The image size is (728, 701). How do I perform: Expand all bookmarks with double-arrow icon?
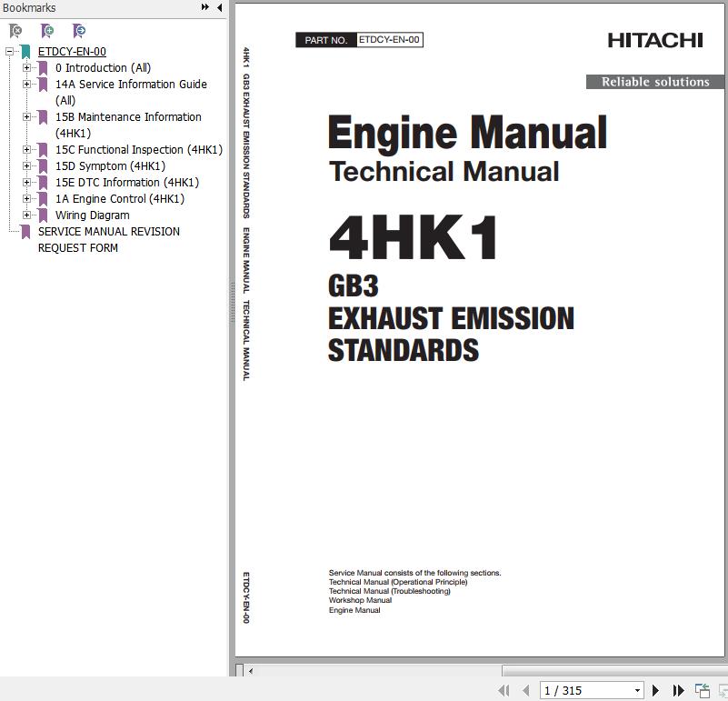coord(204,7)
